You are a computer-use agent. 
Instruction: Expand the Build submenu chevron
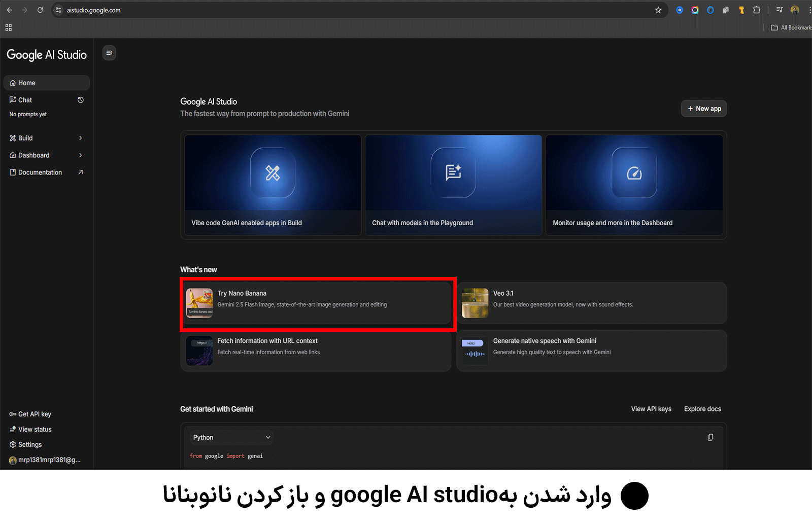pyautogui.click(x=80, y=138)
